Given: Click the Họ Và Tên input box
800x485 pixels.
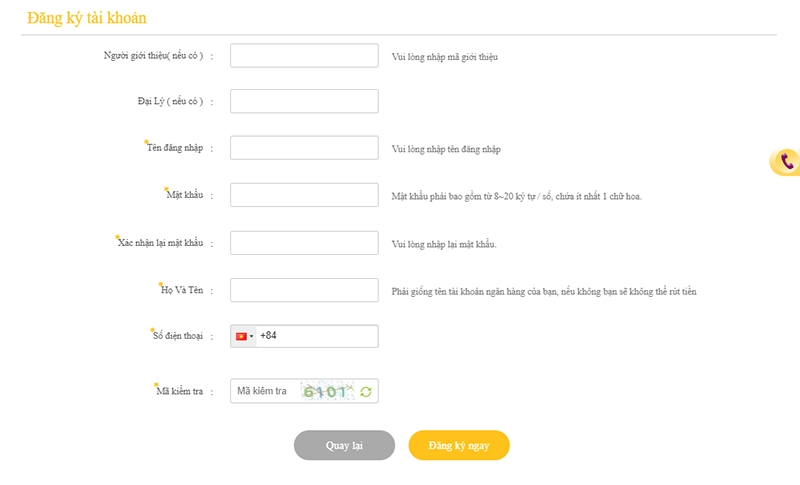Looking at the screenshot, I should (x=304, y=290).
